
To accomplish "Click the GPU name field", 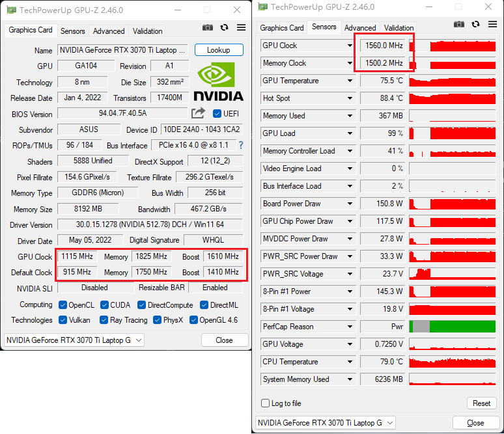I will [122, 50].
